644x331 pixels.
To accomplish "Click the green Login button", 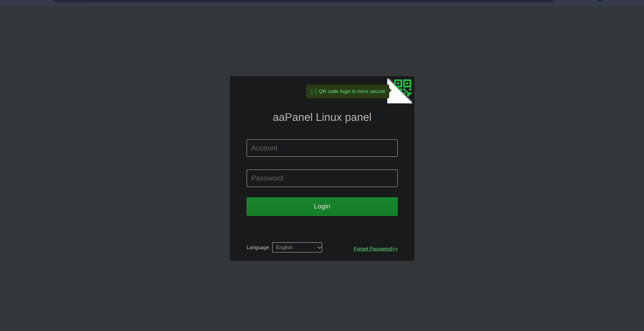I will (322, 206).
